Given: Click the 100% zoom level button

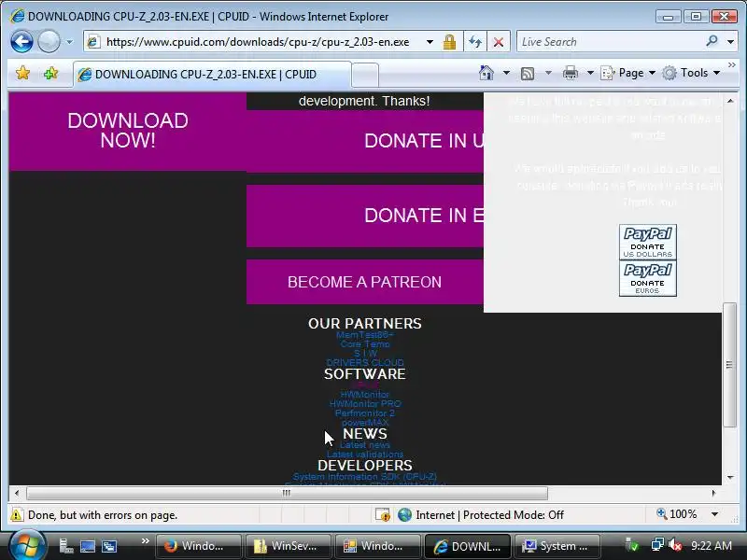Looking at the screenshot, I should pyautogui.click(x=677, y=514).
